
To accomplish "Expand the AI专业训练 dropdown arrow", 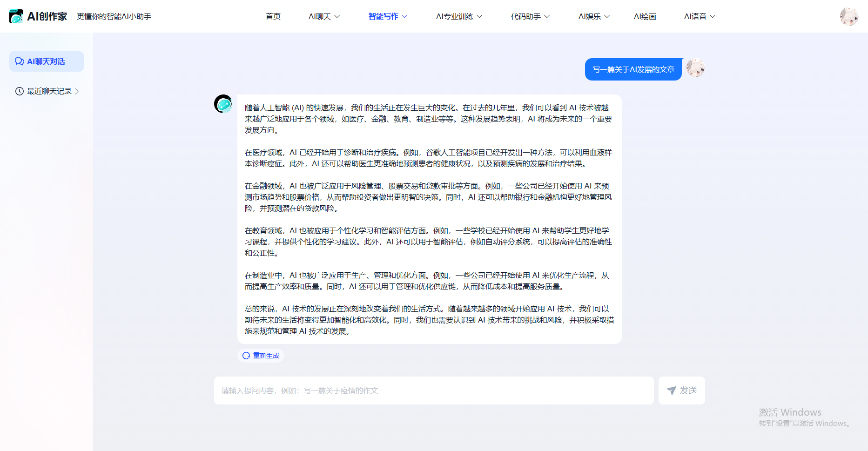I will [480, 17].
